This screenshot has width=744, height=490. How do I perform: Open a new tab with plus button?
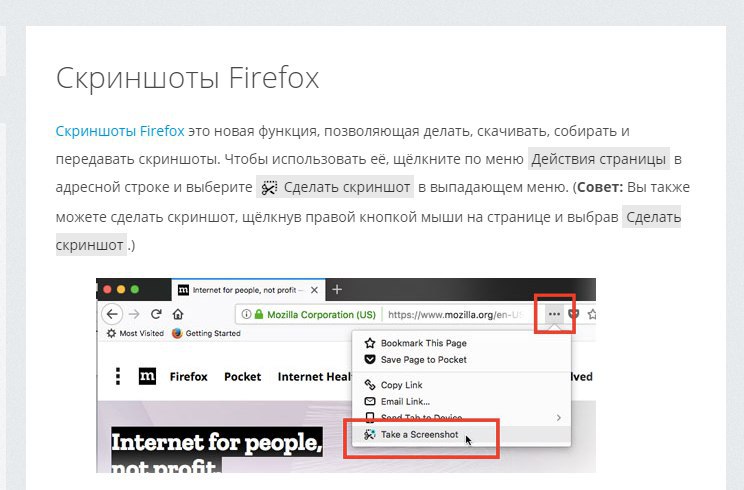click(x=337, y=289)
